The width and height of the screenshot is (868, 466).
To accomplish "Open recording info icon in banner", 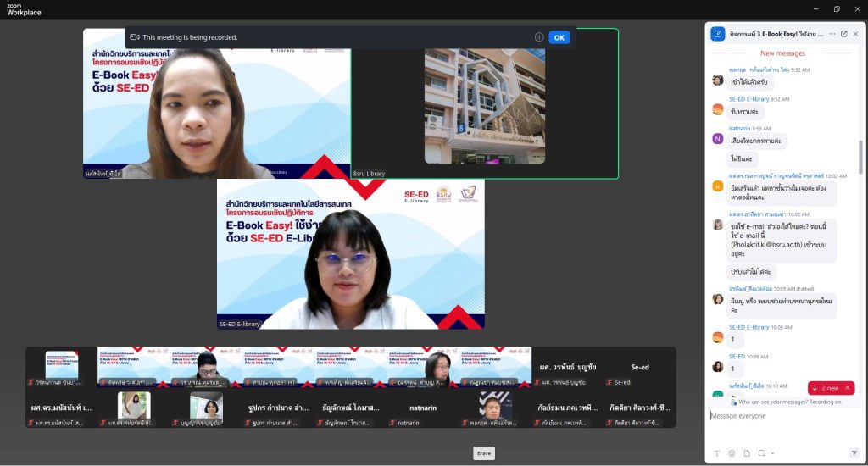I will pyautogui.click(x=539, y=37).
